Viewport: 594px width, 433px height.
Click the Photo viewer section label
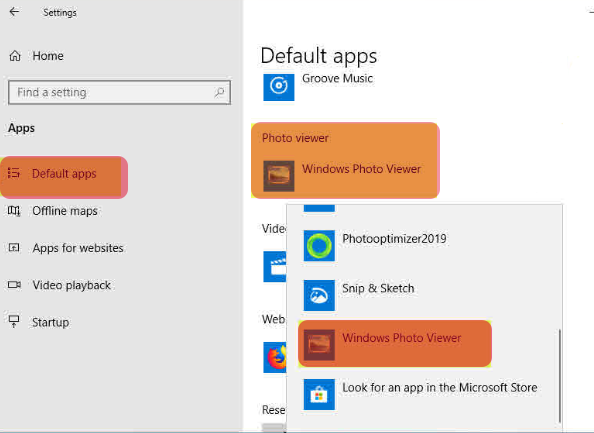(x=295, y=138)
